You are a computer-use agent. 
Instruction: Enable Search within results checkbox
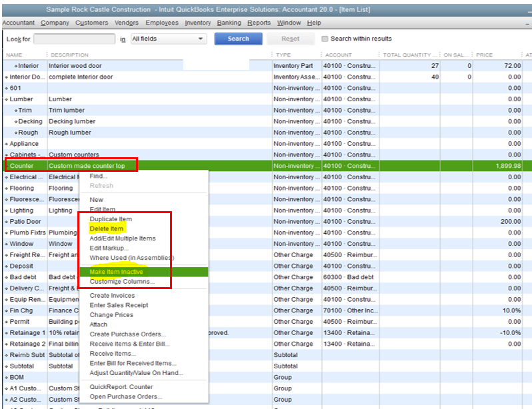tap(325, 39)
